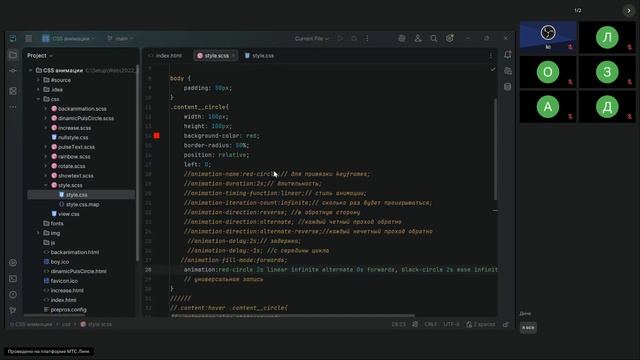The image size is (640, 360).
Task: Open the Services tool window
Action: 13,262
